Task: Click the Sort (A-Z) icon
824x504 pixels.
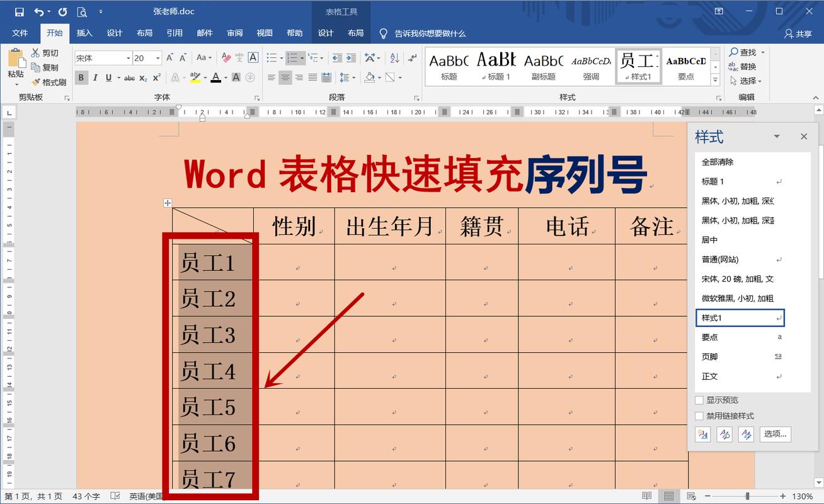Action: coord(395,58)
